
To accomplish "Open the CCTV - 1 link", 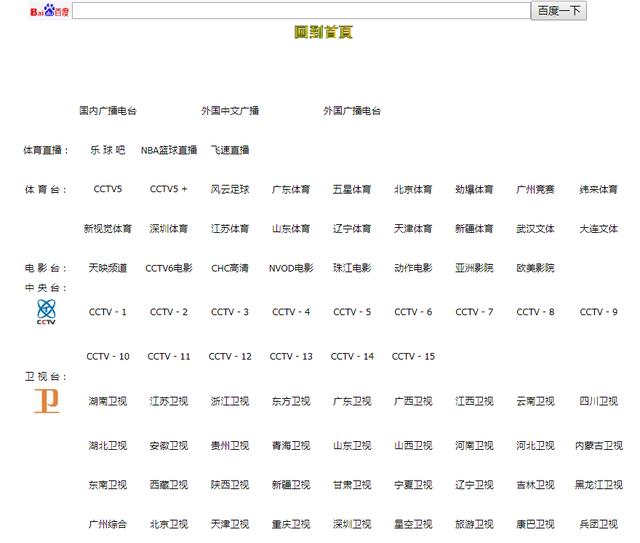I will click(108, 312).
